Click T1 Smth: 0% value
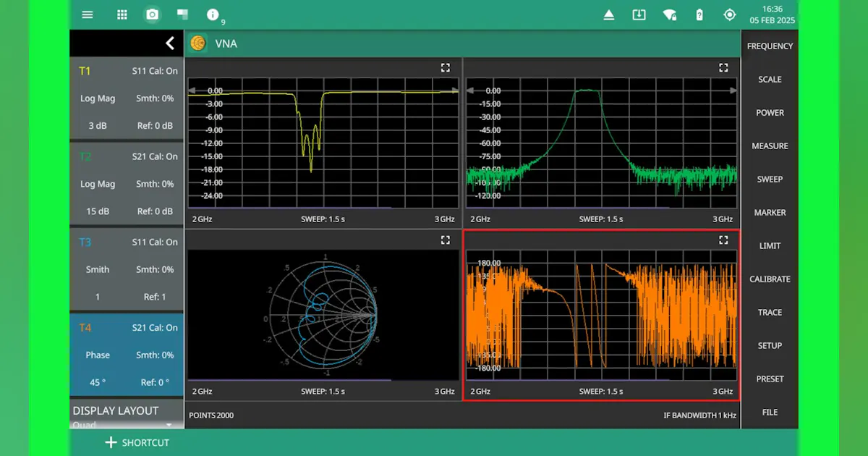Screen dimensions: 868x456 click(x=155, y=98)
